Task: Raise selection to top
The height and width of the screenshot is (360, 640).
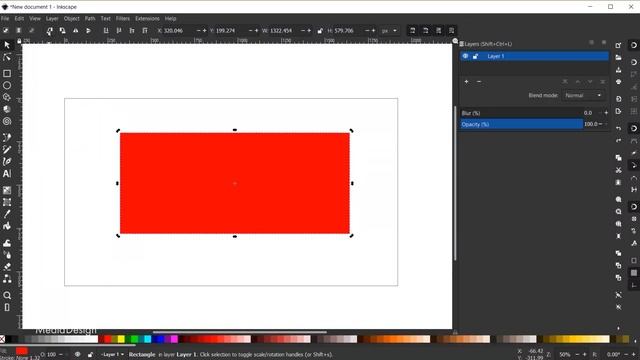Action: pos(145,31)
